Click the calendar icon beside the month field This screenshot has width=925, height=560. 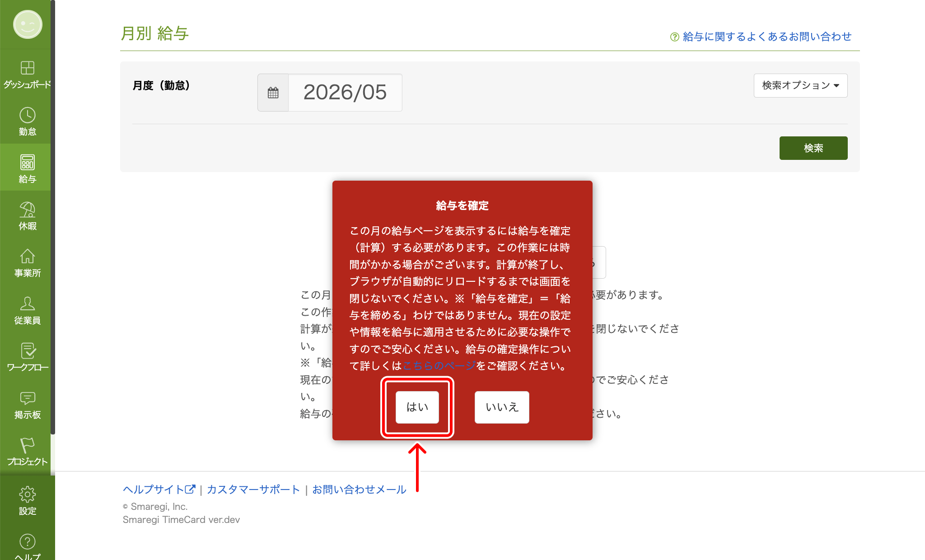click(x=273, y=93)
